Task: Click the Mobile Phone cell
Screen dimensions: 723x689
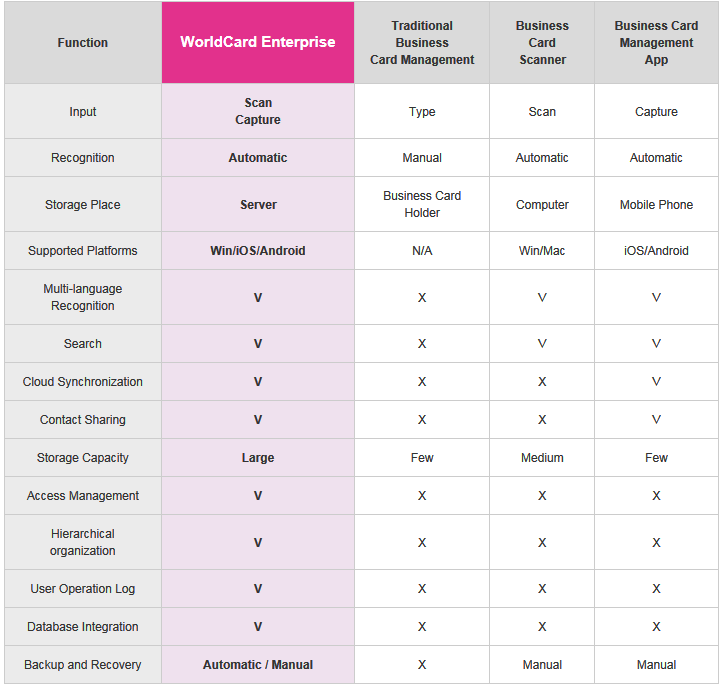Action: (656, 205)
